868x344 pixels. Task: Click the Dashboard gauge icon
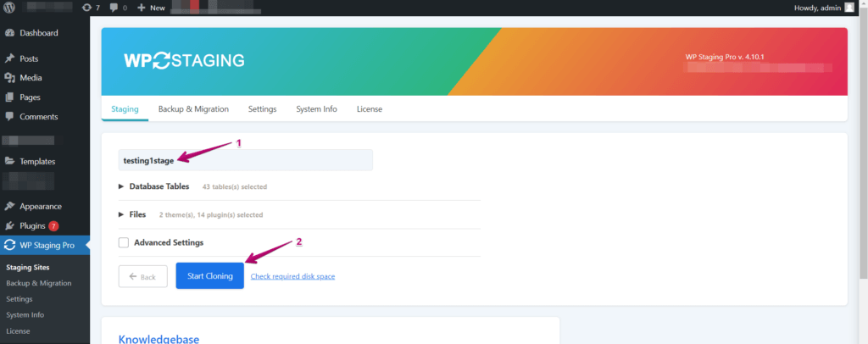9,33
